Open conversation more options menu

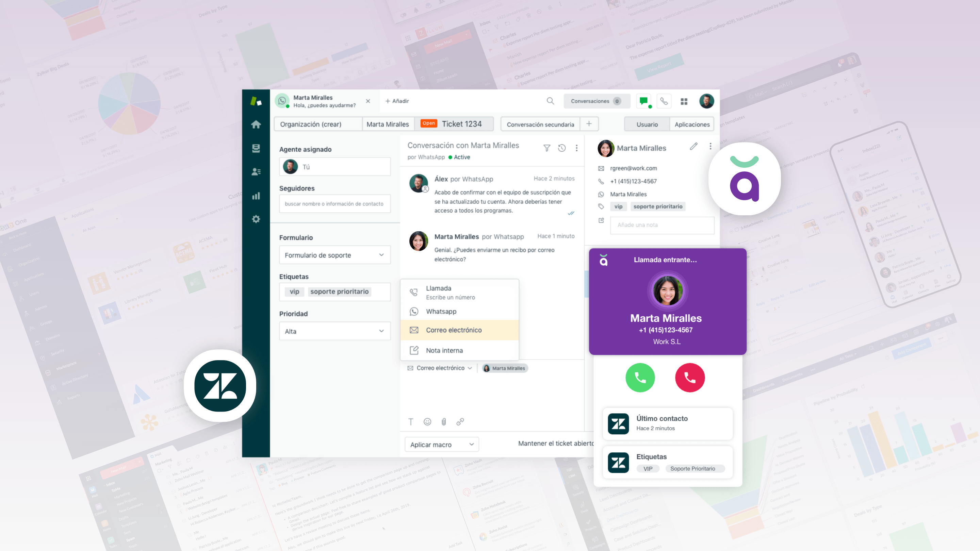click(x=577, y=148)
